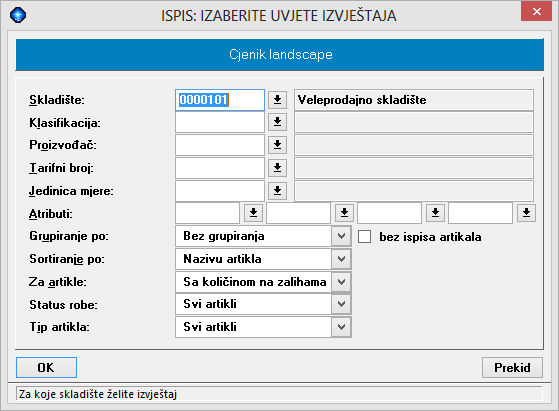559x411 pixels.
Task: Expand the Tip artikla dropdown
Action: pos(341,327)
